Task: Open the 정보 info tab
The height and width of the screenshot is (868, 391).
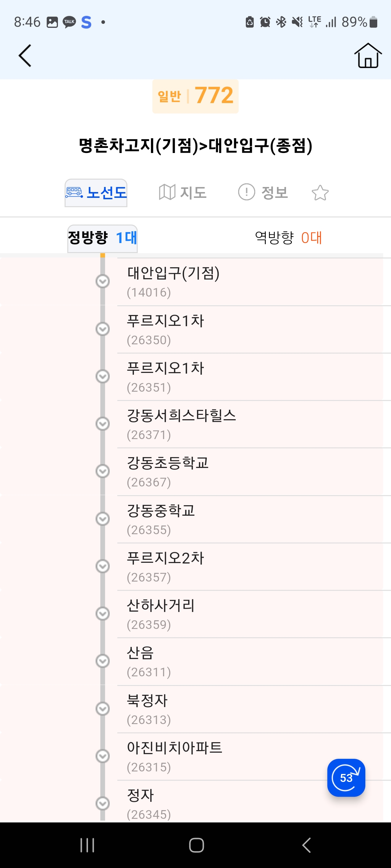Action: (x=263, y=192)
